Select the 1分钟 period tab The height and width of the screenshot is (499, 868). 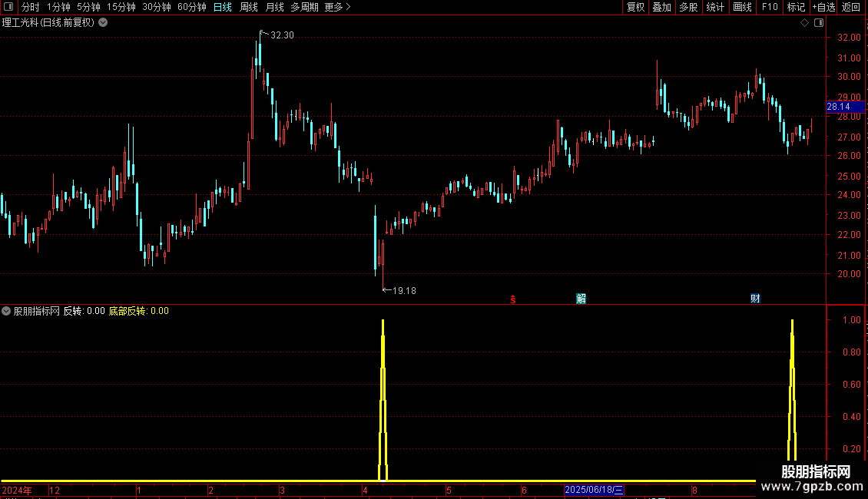coord(58,7)
